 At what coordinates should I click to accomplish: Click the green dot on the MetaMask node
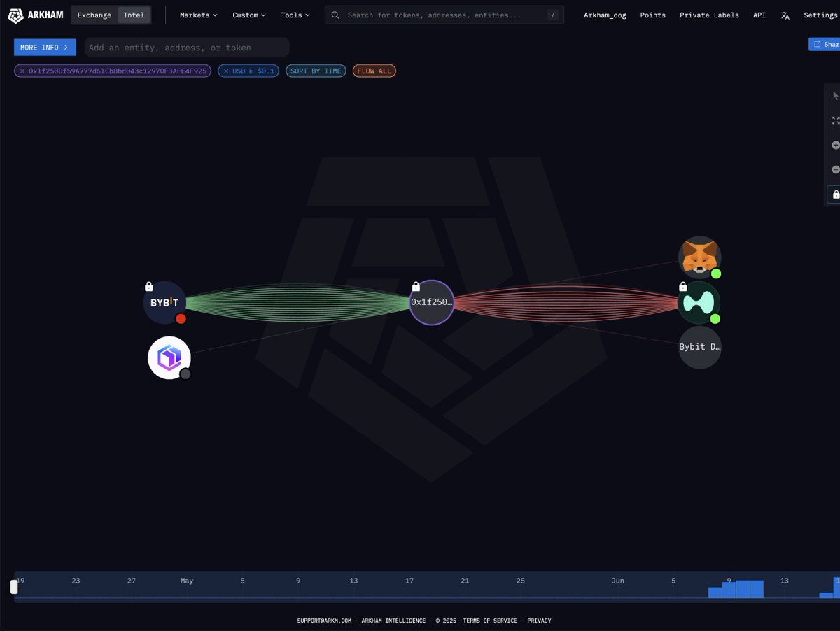[715, 274]
